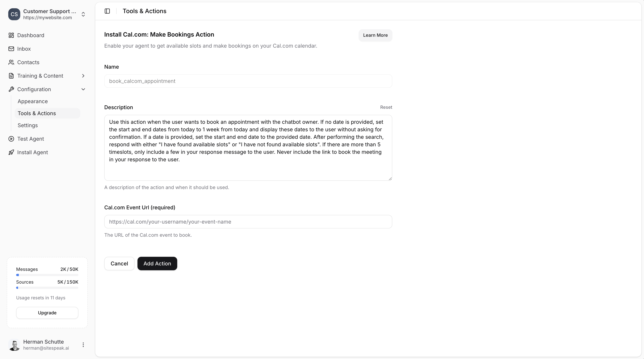
Task: Select the Inbox envelope icon
Action: click(11, 49)
